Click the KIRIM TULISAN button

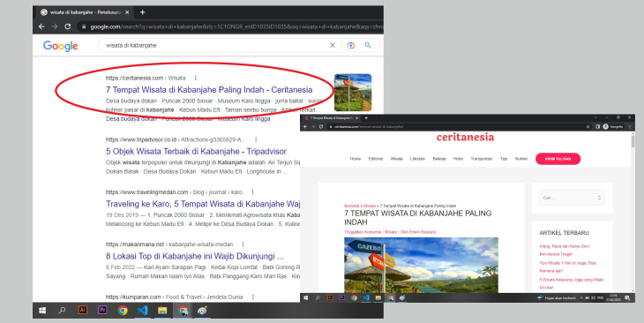558,159
